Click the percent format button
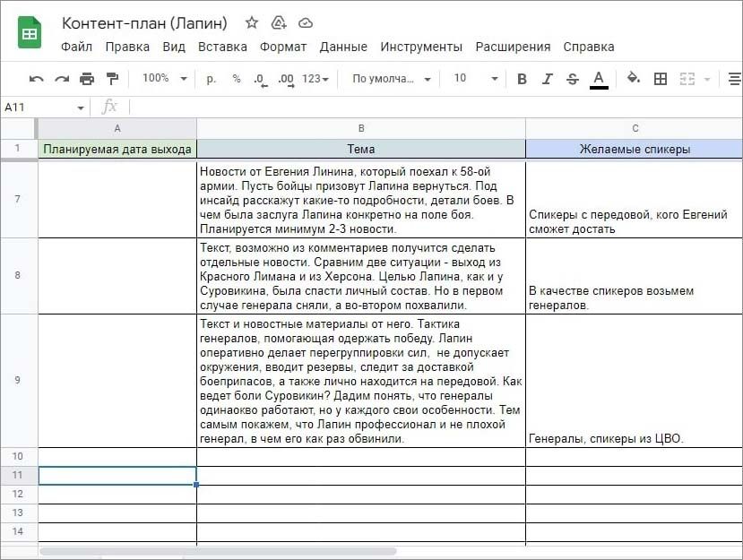Screen dimensions: 743x560 (x=237, y=79)
